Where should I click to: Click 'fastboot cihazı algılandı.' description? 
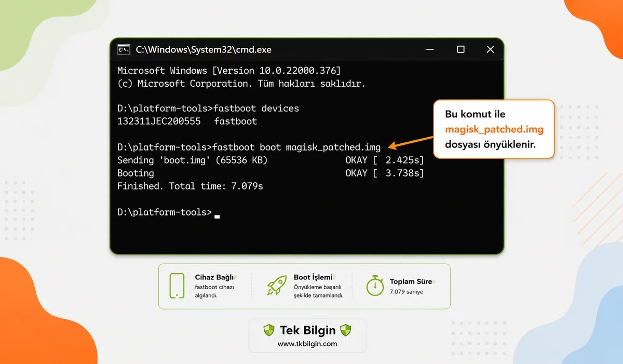point(214,291)
